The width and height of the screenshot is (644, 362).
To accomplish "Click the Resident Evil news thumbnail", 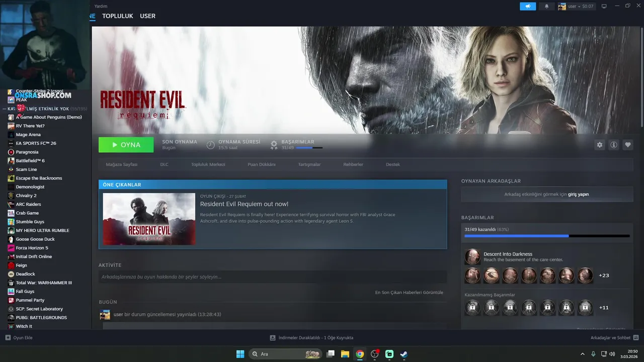I will pyautogui.click(x=149, y=219).
